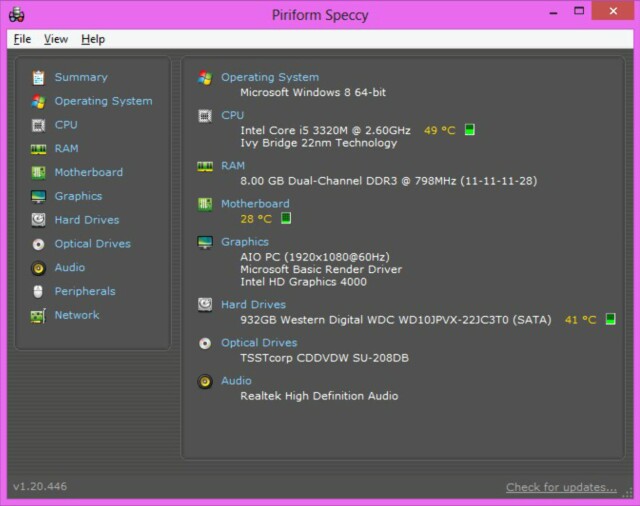This screenshot has width=640, height=506.
Task: Open the File menu
Action: point(22,39)
